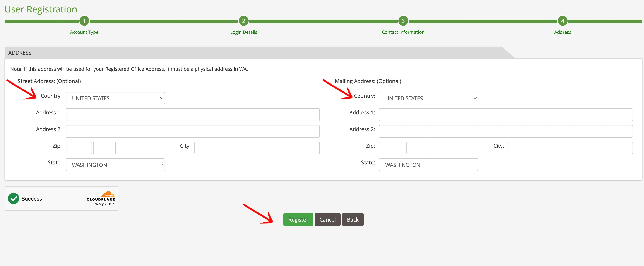Click step 2 circle in progress bar

click(x=244, y=21)
